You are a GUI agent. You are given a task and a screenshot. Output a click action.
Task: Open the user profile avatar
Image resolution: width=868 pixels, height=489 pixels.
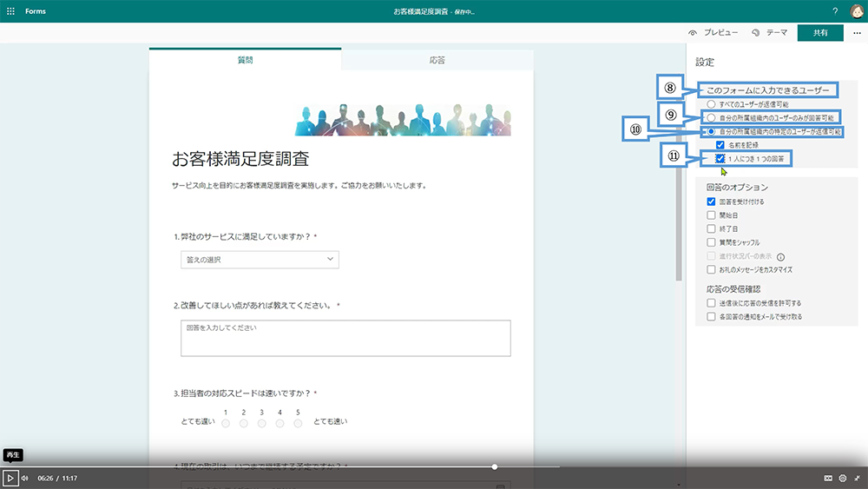[x=856, y=11]
